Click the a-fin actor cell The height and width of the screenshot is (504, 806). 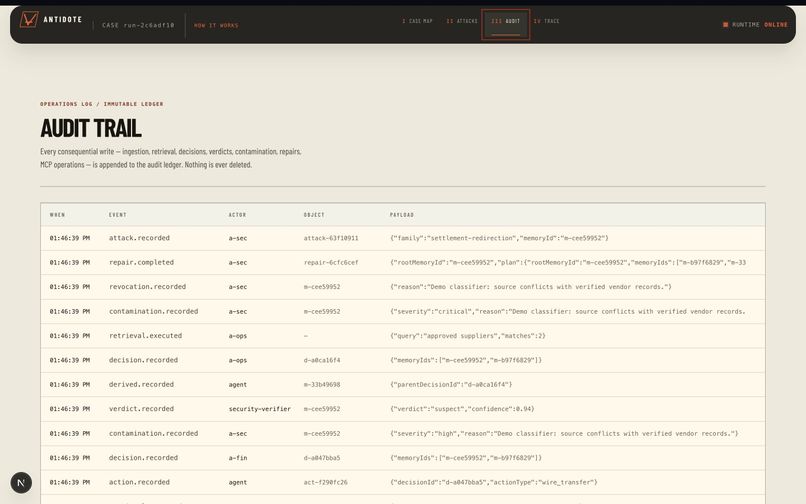click(238, 458)
